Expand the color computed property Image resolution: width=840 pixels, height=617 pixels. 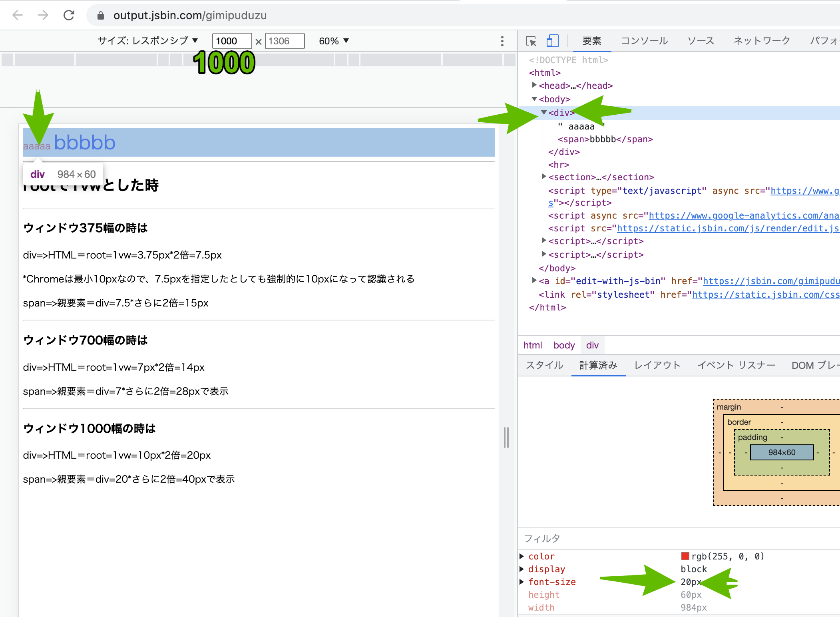(x=522, y=556)
